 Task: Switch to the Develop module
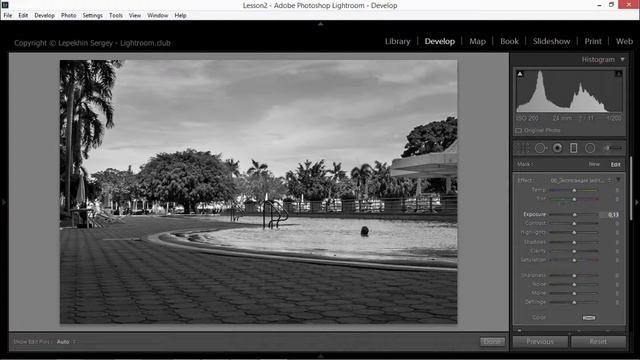[x=440, y=41]
